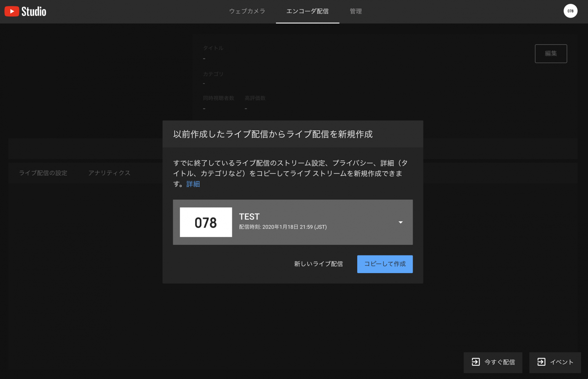The image size is (588, 379).
Task: Open the 管理 tab
Action: tap(355, 11)
